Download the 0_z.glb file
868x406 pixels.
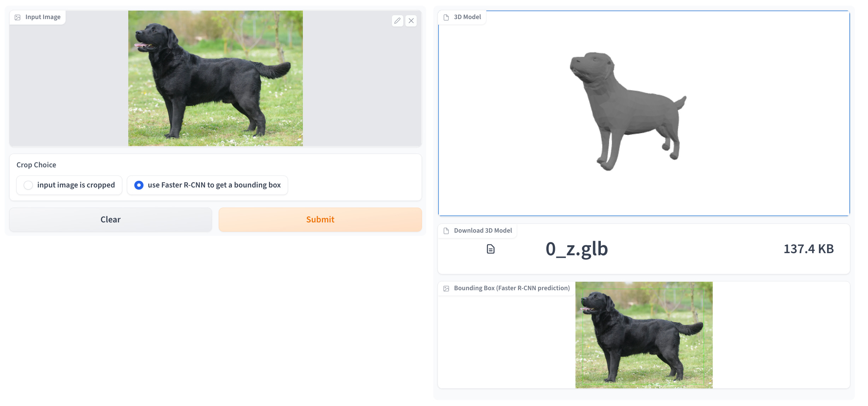point(576,249)
